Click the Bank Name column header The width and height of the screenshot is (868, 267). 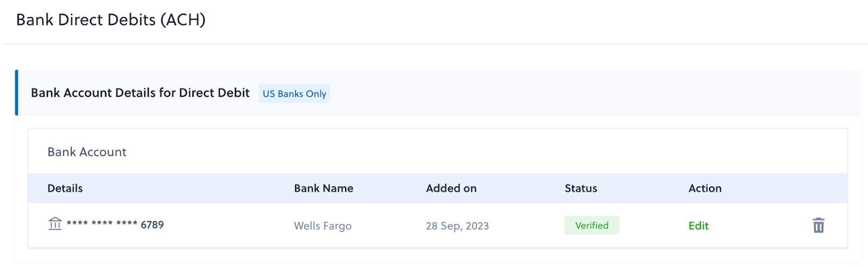[x=323, y=188]
